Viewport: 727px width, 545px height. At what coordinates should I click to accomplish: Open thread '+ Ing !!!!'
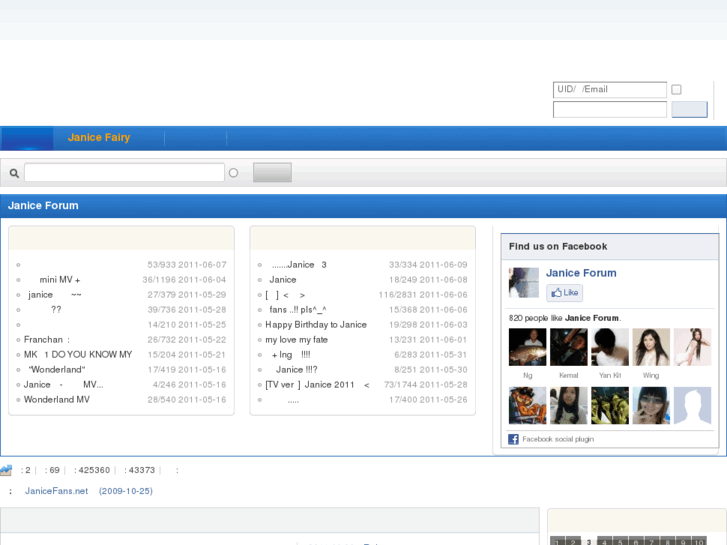click(291, 355)
